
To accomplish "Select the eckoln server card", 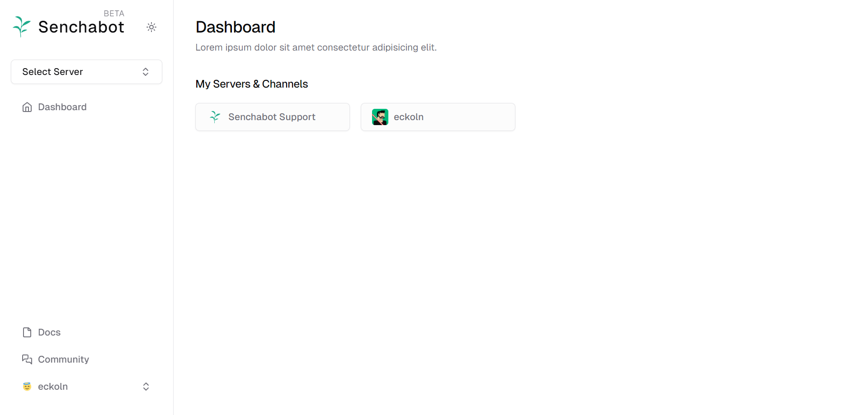I will pos(437,117).
